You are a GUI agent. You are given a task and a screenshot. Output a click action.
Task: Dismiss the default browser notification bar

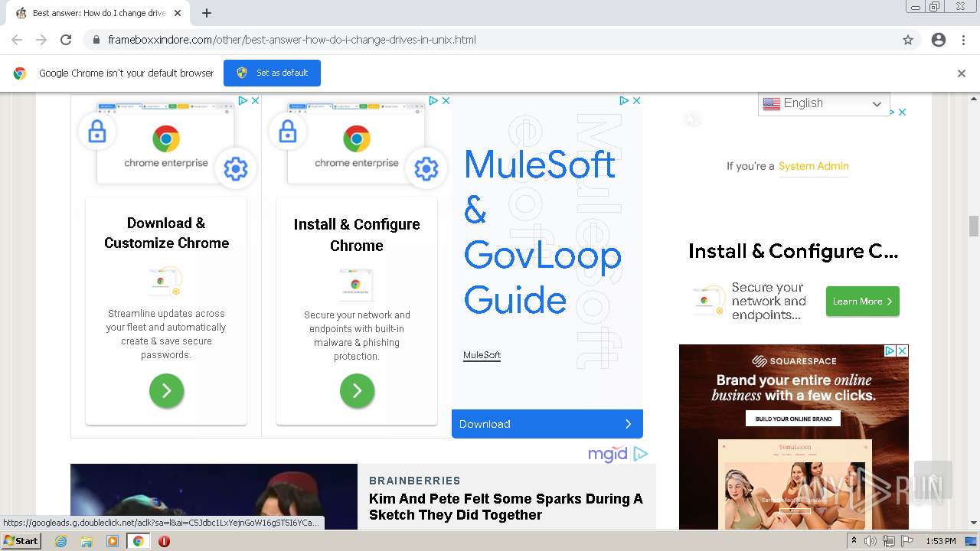[962, 73]
